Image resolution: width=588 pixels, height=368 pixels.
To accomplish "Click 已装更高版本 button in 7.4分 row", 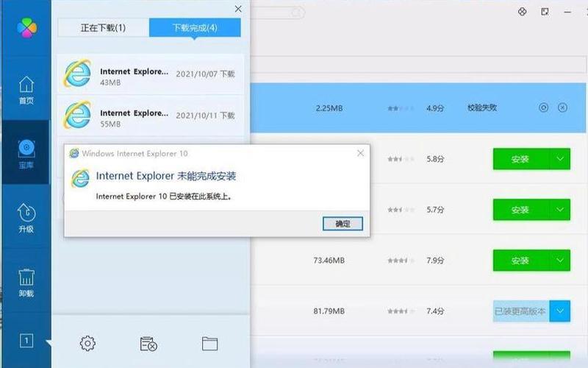I will 521,311.
